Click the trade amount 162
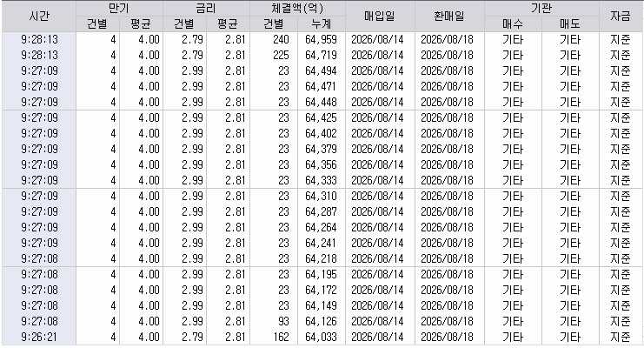 [281, 338]
